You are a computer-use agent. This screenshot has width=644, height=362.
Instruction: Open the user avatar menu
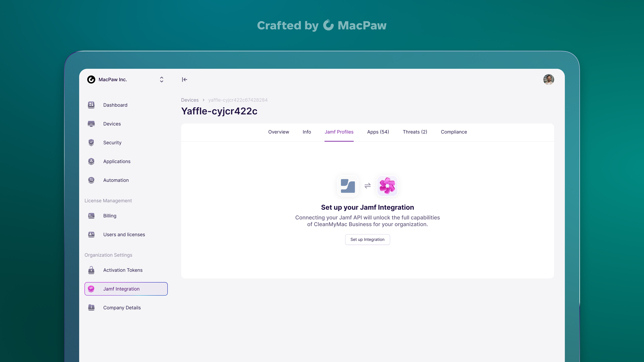pyautogui.click(x=549, y=80)
